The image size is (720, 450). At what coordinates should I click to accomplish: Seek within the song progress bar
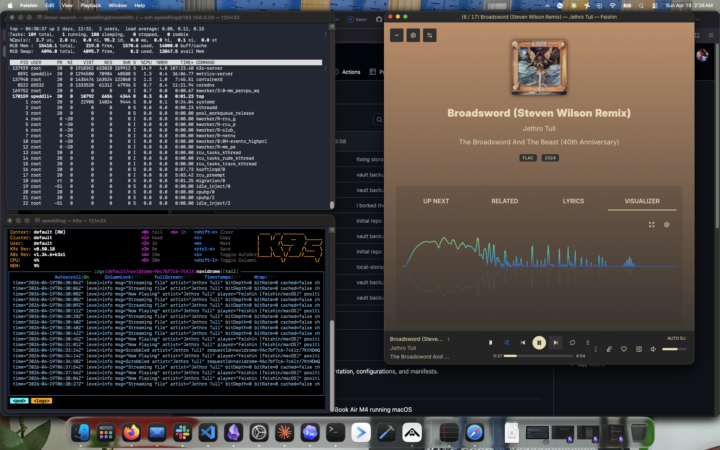tap(538, 356)
